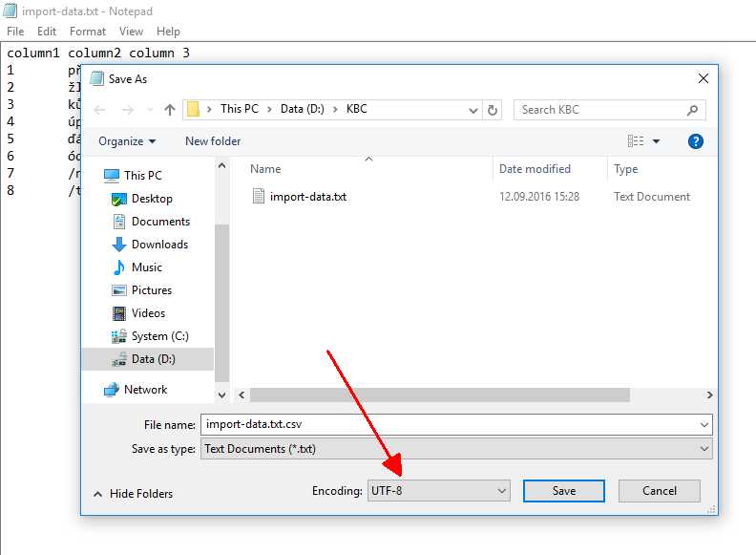Viewport: 756px width, 555px height.
Task: Click the search magnifier icon
Action: [x=692, y=110]
